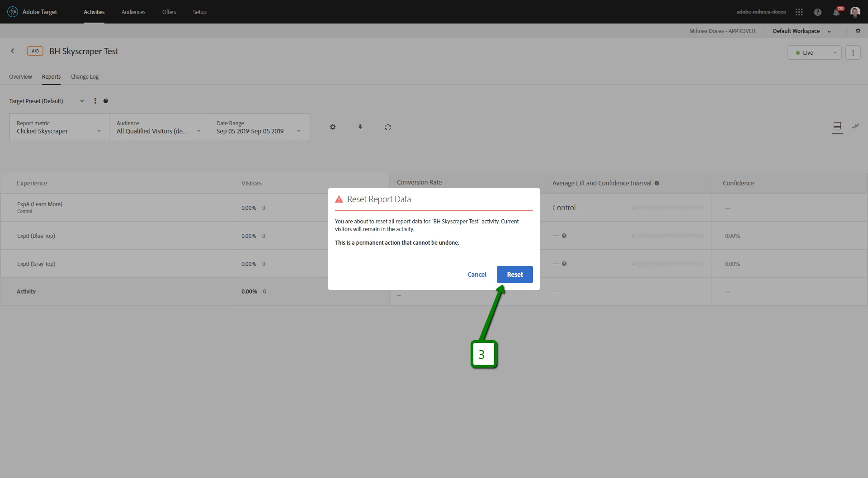This screenshot has width=868, height=478.
Task: Open the Date Range dropdown
Action: click(x=259, y=127)
